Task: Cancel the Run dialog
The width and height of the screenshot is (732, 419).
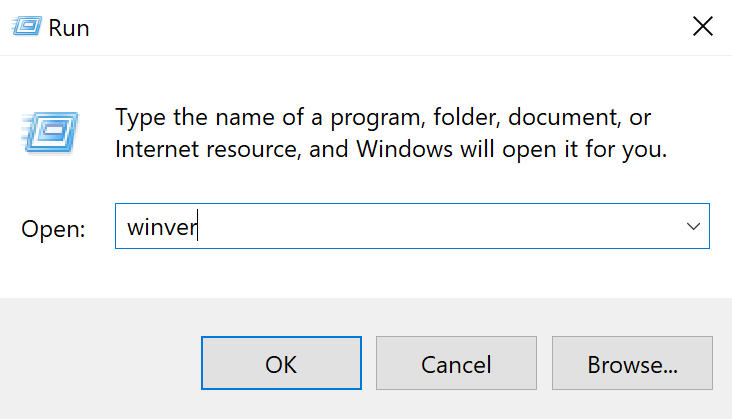Action: pos(456,362)
